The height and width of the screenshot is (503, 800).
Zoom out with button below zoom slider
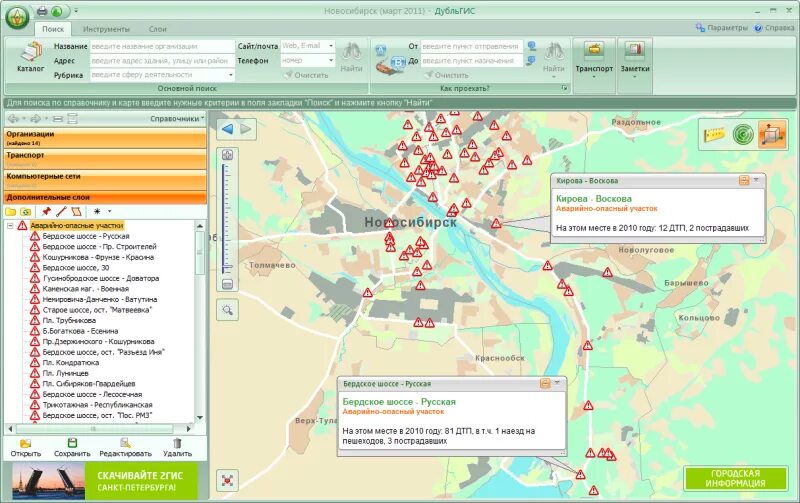228,284
